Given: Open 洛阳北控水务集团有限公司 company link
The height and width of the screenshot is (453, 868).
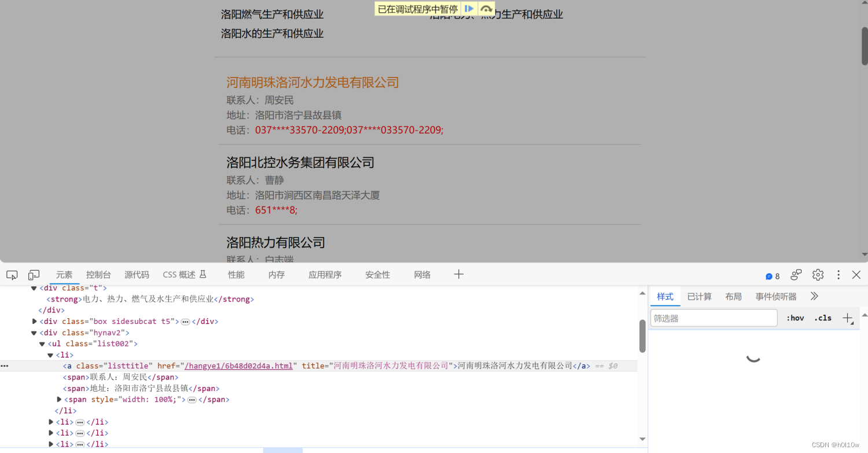Looking at the screenshot, I should click(300, 163).
